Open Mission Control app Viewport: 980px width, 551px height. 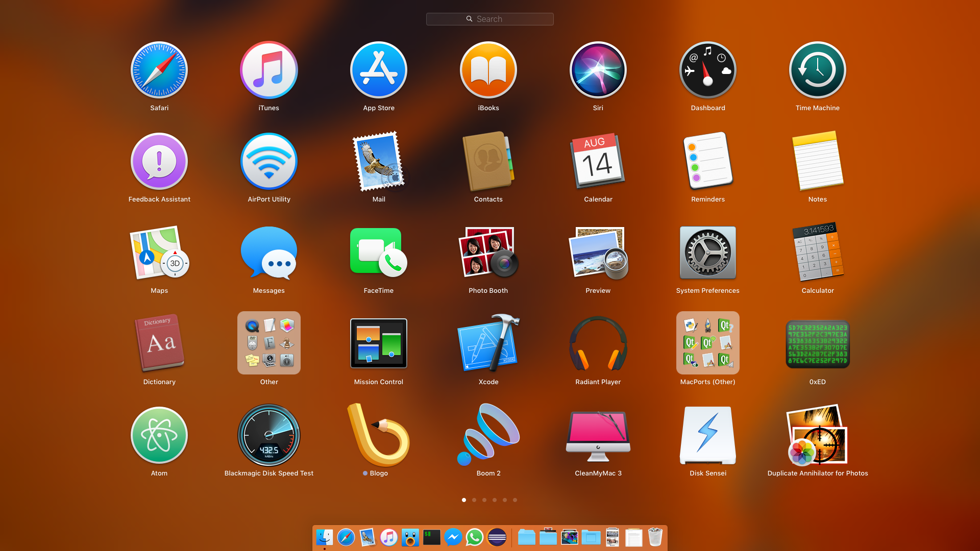click(378, 343)
